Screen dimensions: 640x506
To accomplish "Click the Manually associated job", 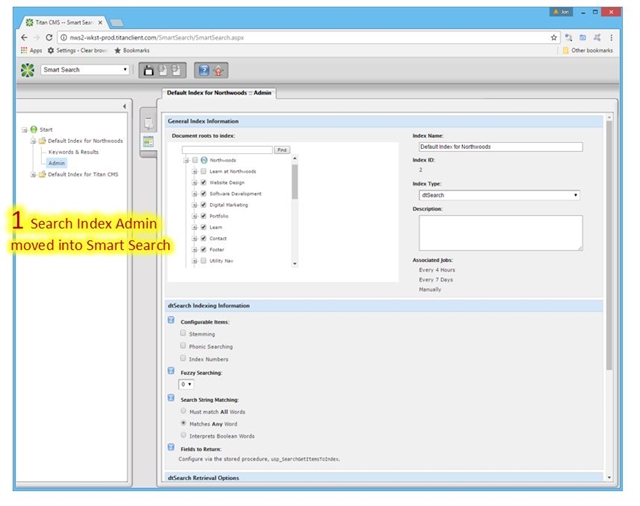I will (430, 289).
